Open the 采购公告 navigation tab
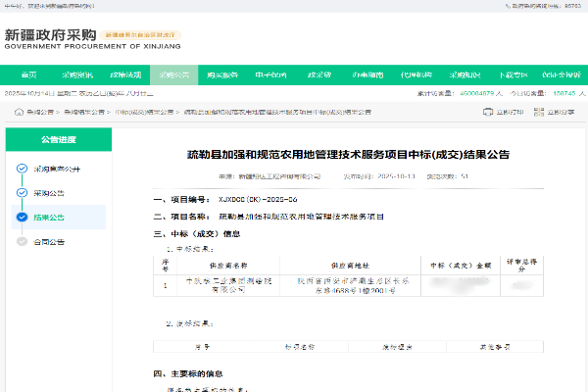The image size is (588, 392). coord(173,75)
